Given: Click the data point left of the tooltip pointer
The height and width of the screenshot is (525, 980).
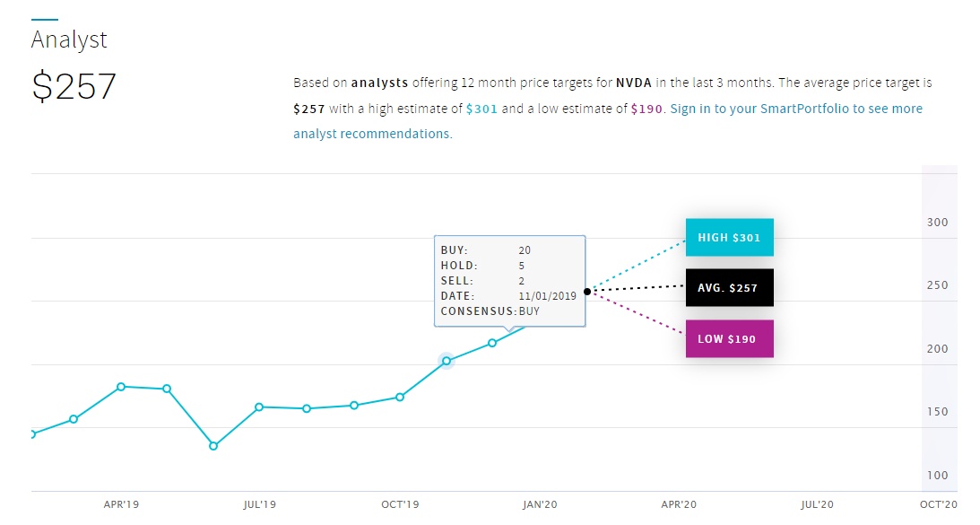Looking at the screenshot, I should click(x=492, y=343).
